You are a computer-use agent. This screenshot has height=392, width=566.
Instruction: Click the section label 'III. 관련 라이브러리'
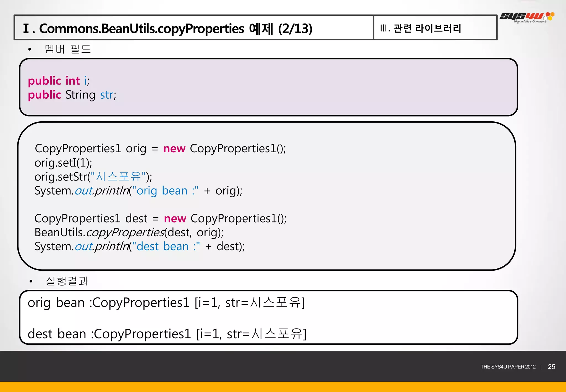[421, 28]
